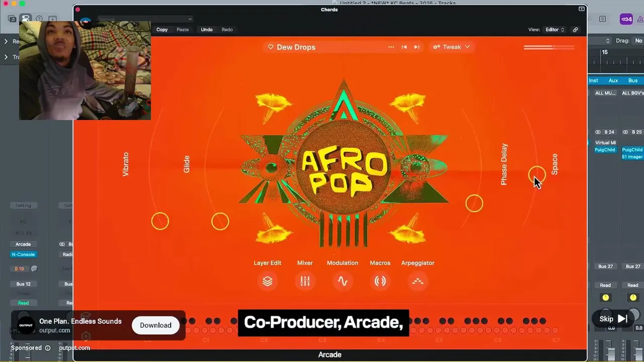
Task: Click the Setting button on channel strip
Action: [x=23, y=206]
